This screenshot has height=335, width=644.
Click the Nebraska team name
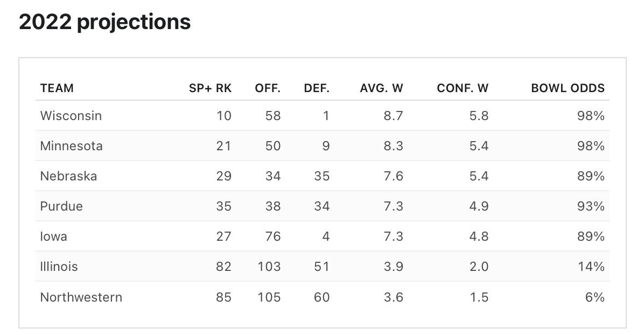pos(68,176)
